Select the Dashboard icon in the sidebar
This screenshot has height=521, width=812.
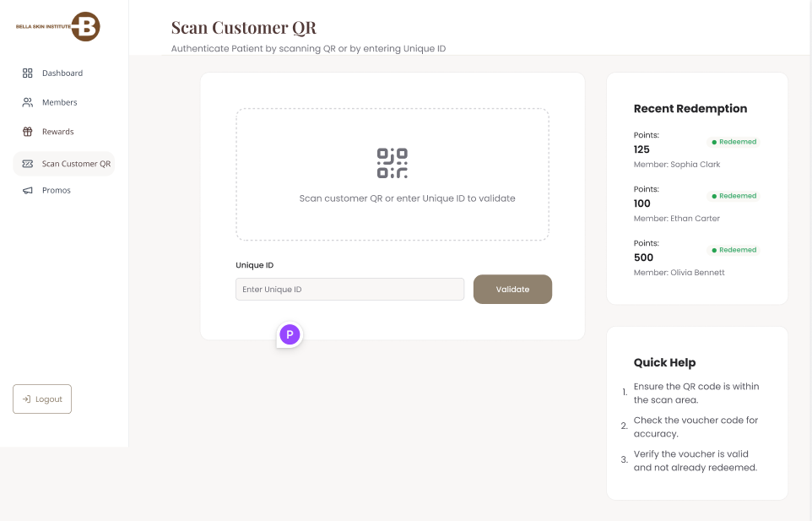(x=27, y=73)
